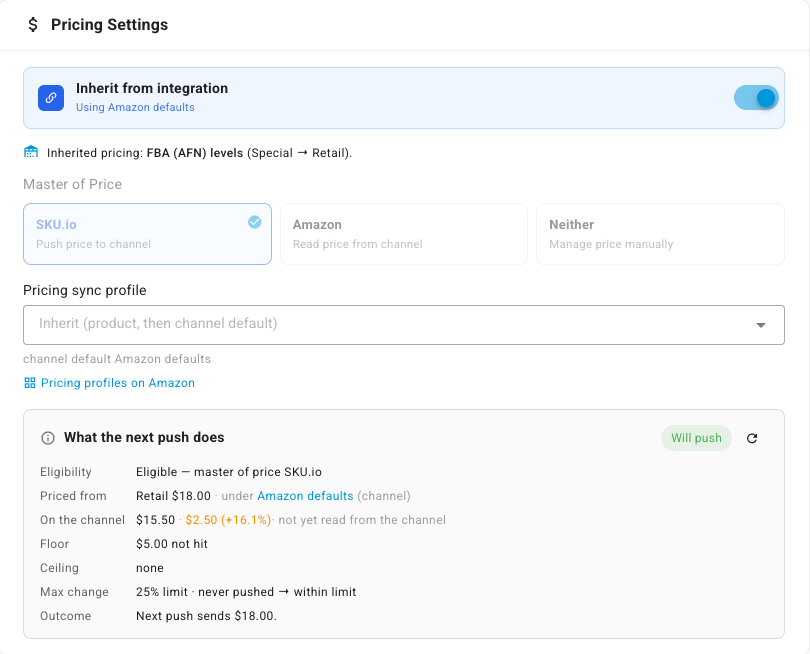810x654 pixels.
Task: Click the Master of Price label
Action: coord(72,184)
